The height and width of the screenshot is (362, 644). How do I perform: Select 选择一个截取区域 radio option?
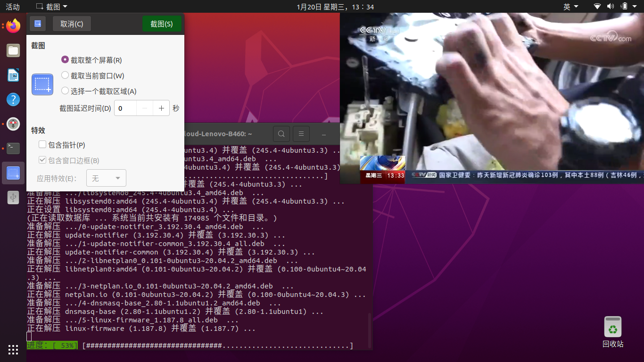(99, 91)
